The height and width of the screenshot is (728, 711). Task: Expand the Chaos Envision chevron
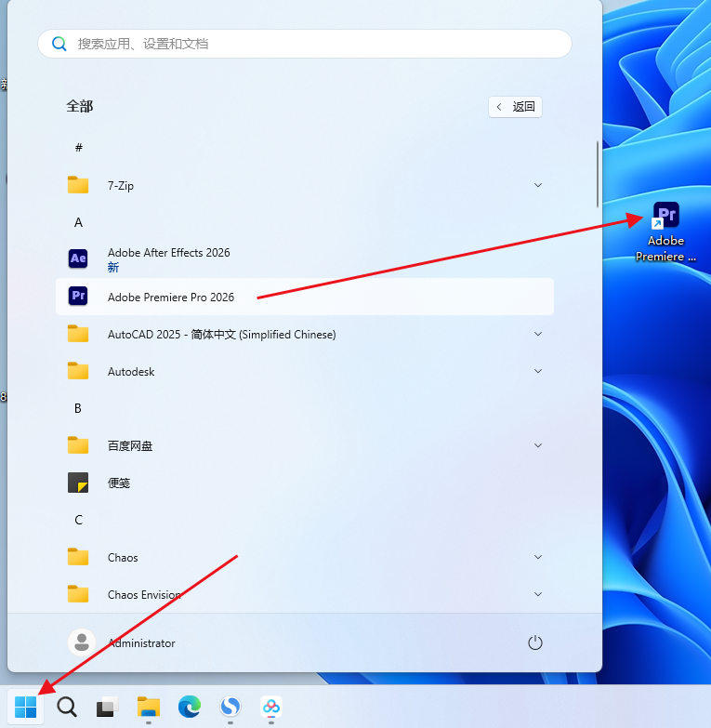tap(538, 594)
